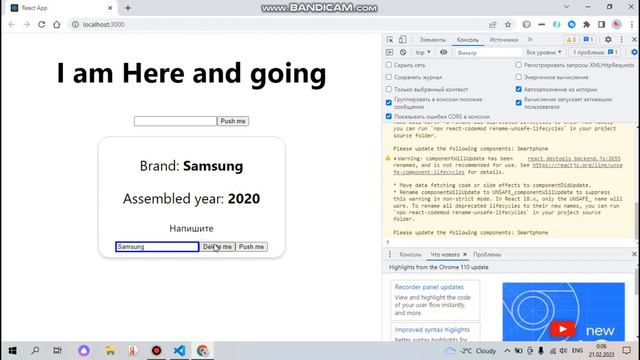Image resolution: width=640 pixels, height=360 pixels.
Task: Open react_devtools_backend.js source link
Action: point(574,158)
